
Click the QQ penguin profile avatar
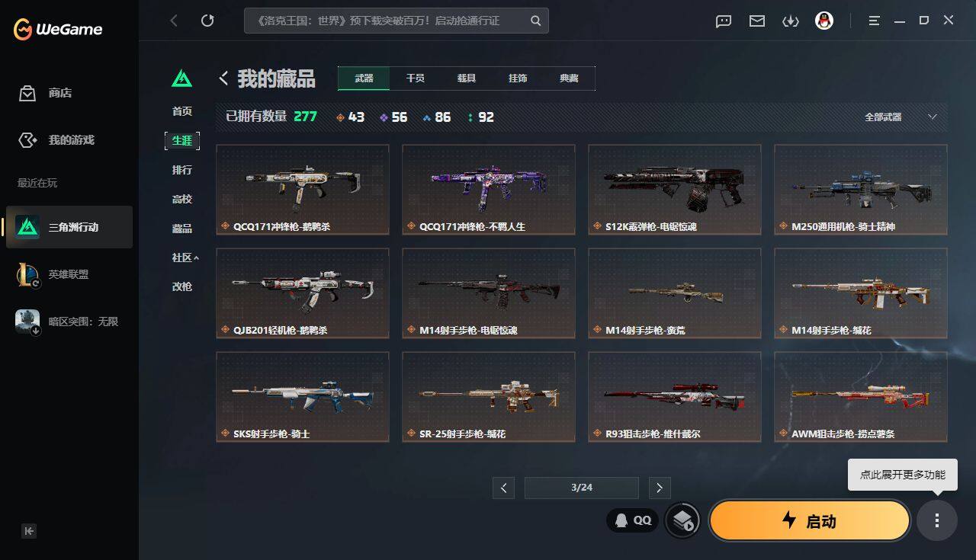pyautogui.click(x=824, y=21)
